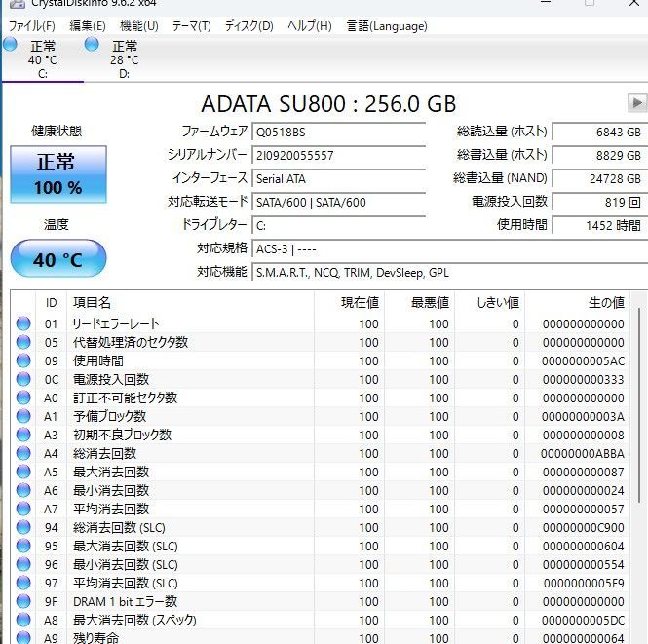Click the raw value 00000000003A

(583, 416)
